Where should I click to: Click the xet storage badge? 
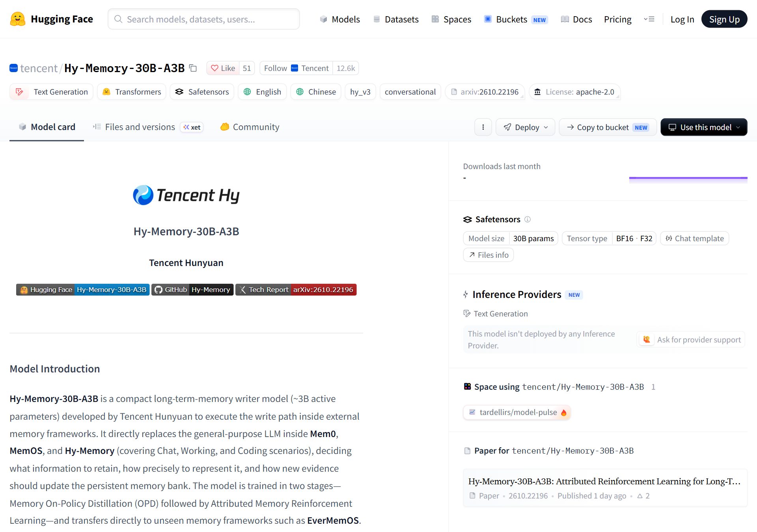click(192, 127)
